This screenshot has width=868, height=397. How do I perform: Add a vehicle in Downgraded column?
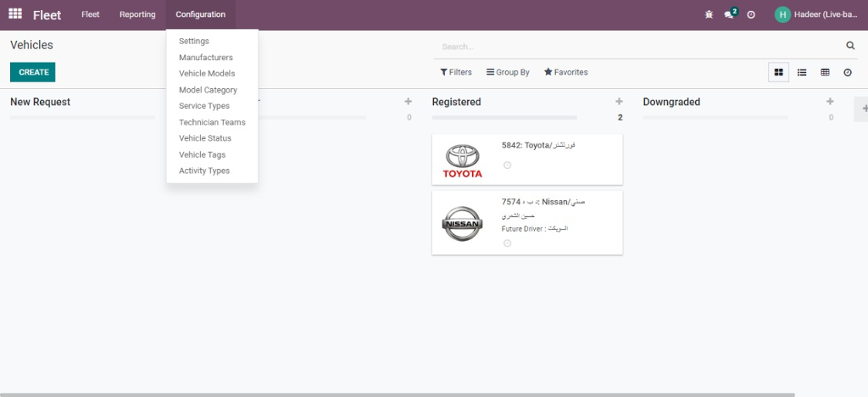click(830, 102)
